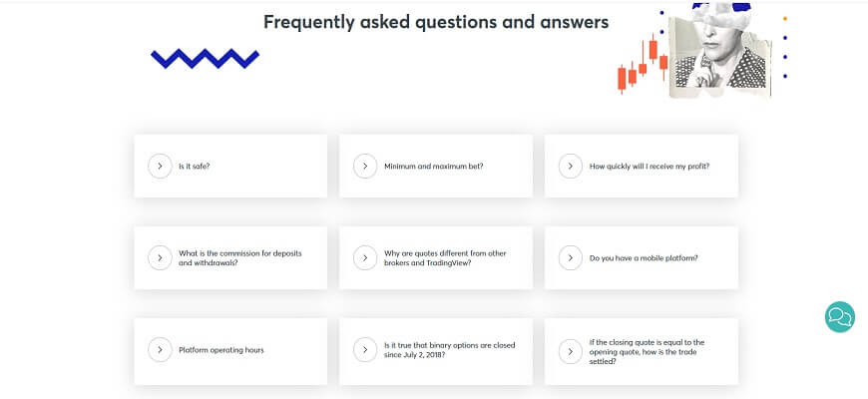The image size is (868, 399).
Task: Expand the mobile platform question arrow
Action: 570,258
